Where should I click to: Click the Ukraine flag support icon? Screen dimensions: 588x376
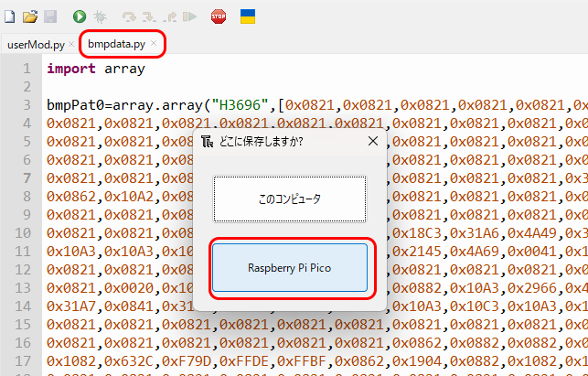pos(248,16)
